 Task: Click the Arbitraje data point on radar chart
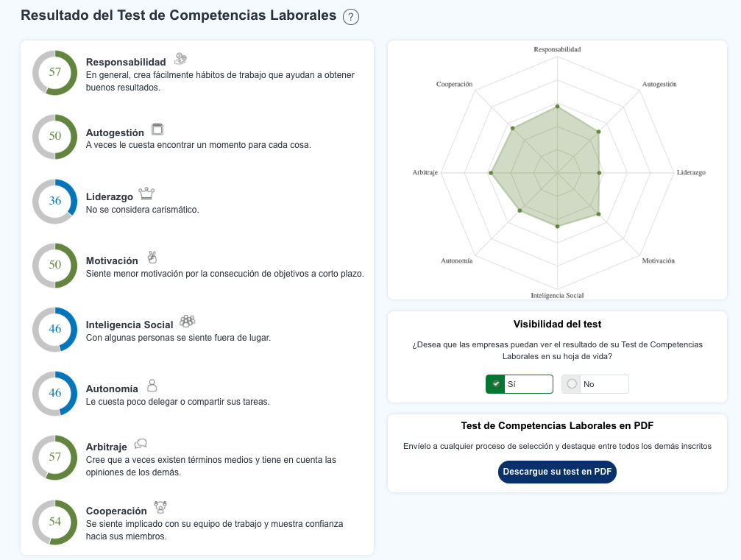click(491, 173)
